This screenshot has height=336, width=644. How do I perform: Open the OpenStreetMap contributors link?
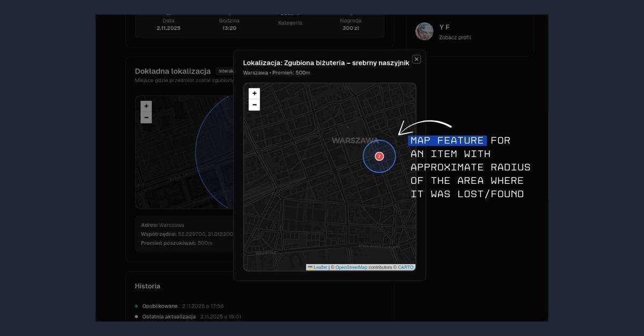pos(351,267)
